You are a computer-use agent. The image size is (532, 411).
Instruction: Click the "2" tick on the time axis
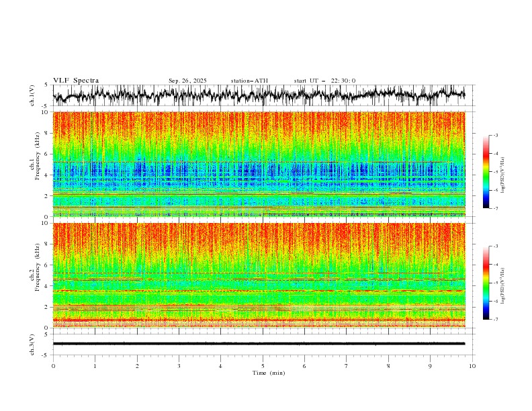137,366
